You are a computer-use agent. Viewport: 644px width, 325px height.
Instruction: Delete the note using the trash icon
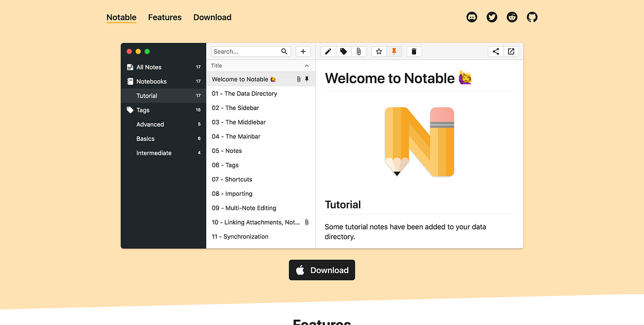[414, 51]
